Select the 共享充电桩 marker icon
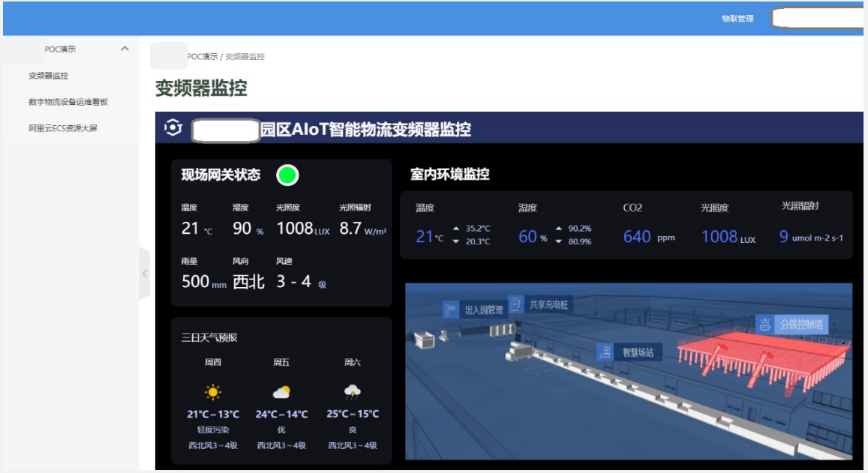The image size is (868, 473). point(516,304)
